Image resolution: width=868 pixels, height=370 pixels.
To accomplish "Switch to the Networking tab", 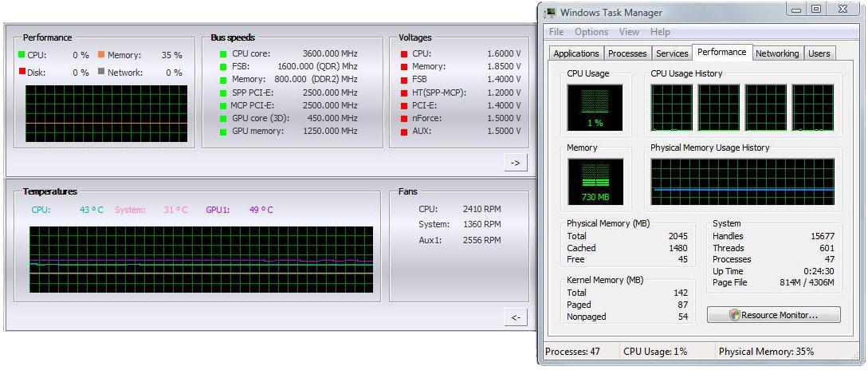I will 777,53.
